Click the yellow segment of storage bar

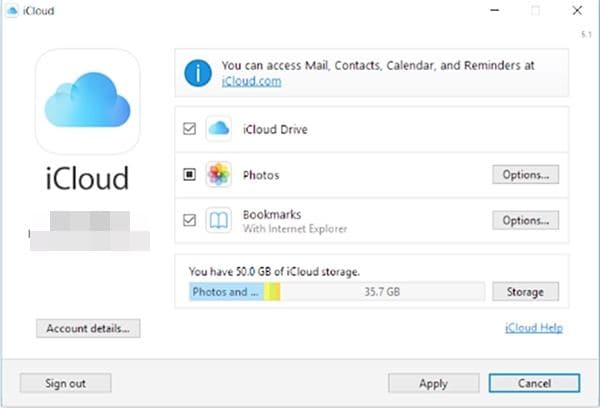272,292
